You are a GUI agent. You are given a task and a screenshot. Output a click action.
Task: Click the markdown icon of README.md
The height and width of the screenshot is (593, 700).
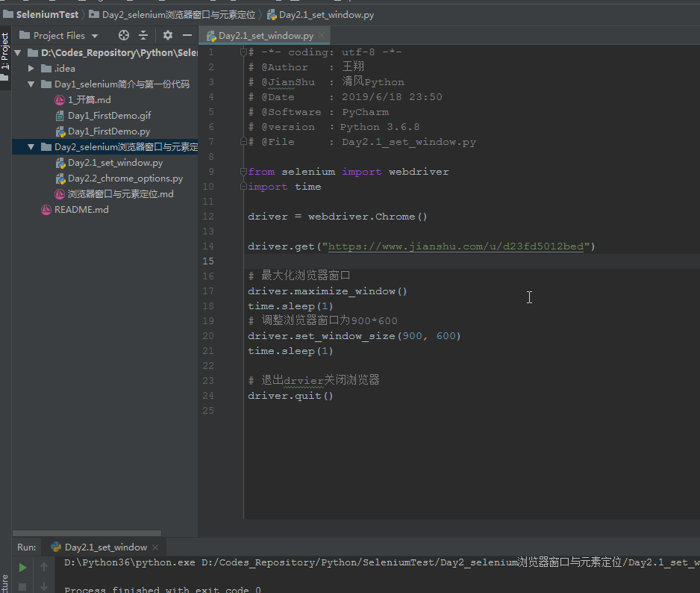coord(46,210)
